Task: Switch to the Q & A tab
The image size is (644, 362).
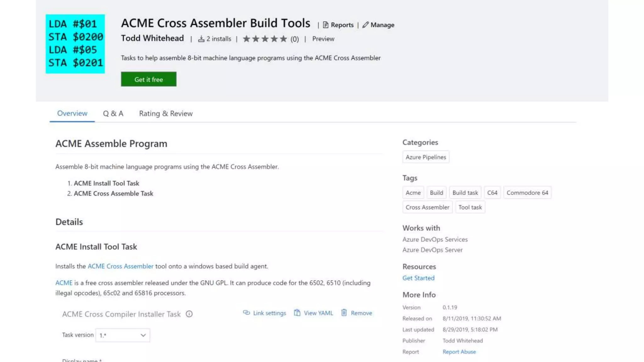Action: tap(113, 113)
